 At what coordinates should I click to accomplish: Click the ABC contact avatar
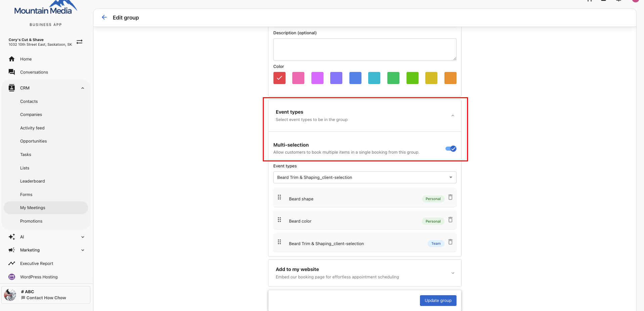[10, 295]
